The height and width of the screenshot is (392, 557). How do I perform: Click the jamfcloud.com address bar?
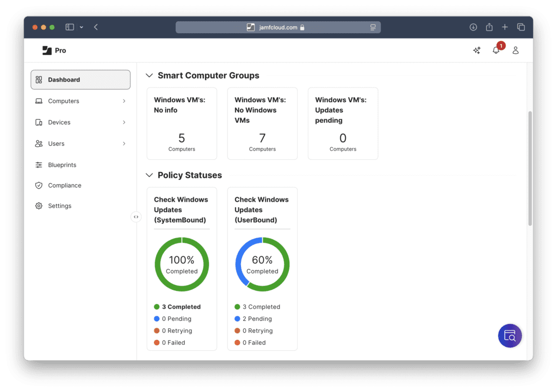[x=277, y=27]
